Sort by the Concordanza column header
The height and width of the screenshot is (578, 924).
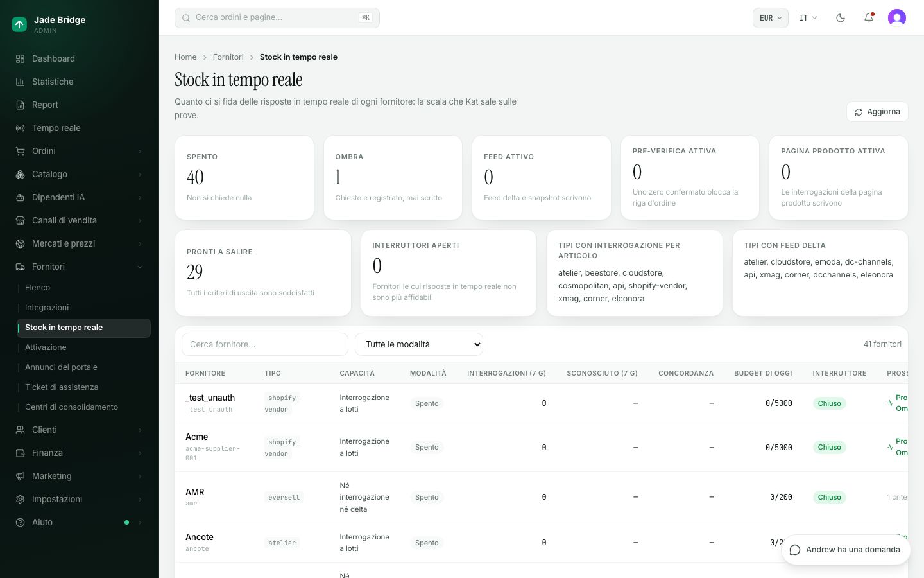pyautogui.click(x=686, y=373)
